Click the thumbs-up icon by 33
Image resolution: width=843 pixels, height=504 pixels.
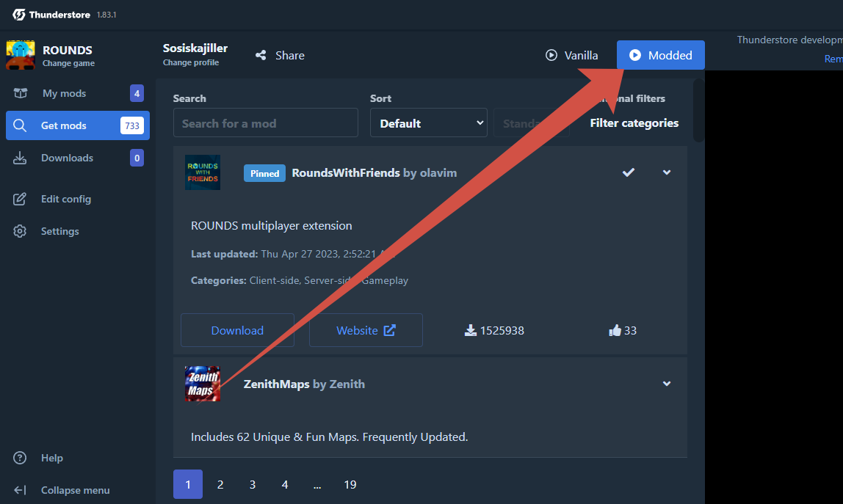(615, 330)
